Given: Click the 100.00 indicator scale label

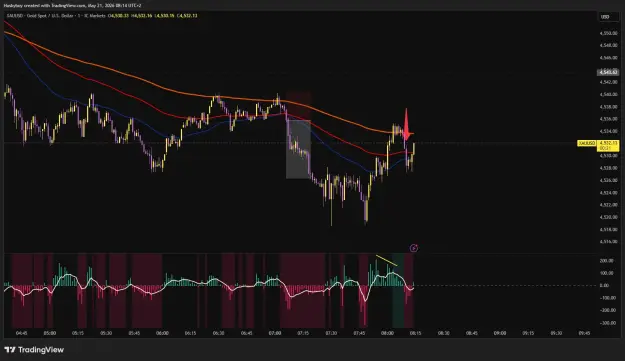Looking at the screenshot, I should tap(607, 273).
